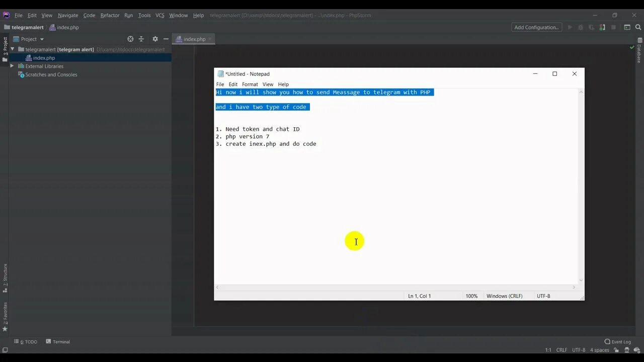This screenshot has width=644, height=362.
Task: Open PhpStorm File menu
Action: tap(18, 15)
